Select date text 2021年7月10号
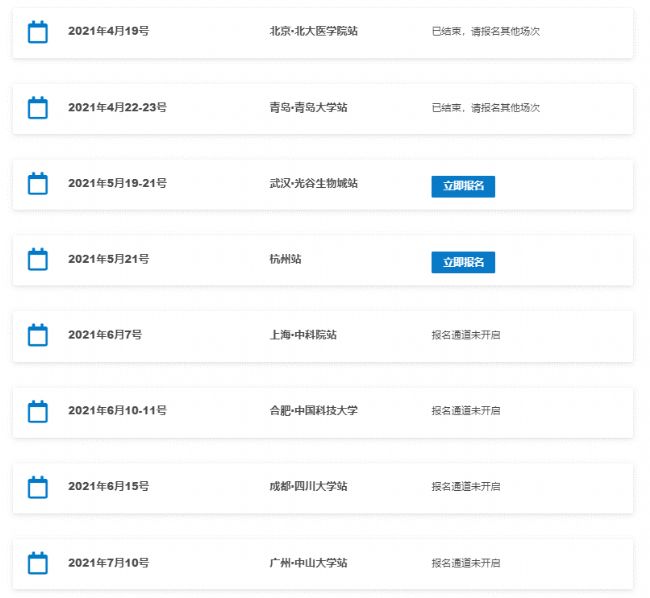 109,563
